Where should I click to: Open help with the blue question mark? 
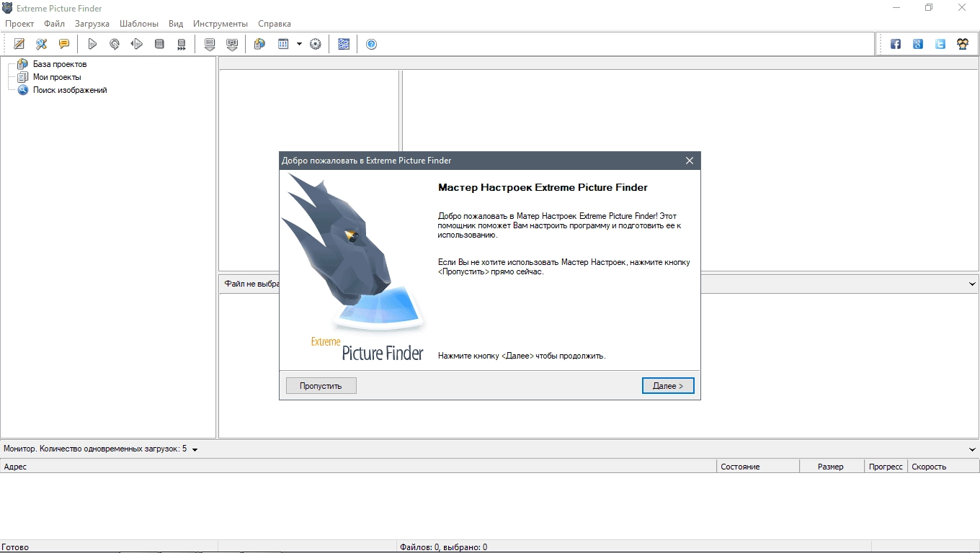[372, 44]
